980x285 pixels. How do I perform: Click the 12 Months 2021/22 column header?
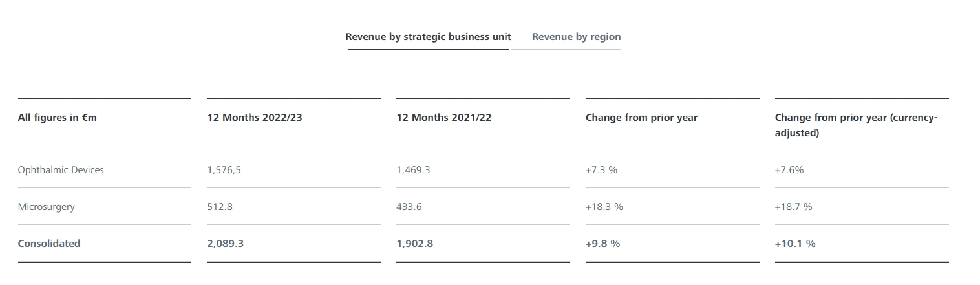(443, 118)
